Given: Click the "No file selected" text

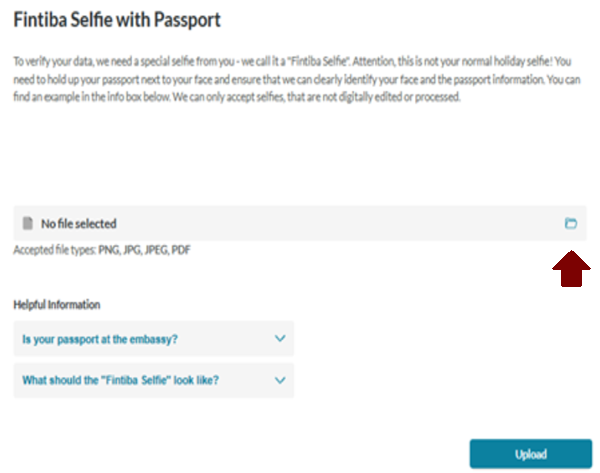Looking at the screenshot, I should [x=79, y=224].
